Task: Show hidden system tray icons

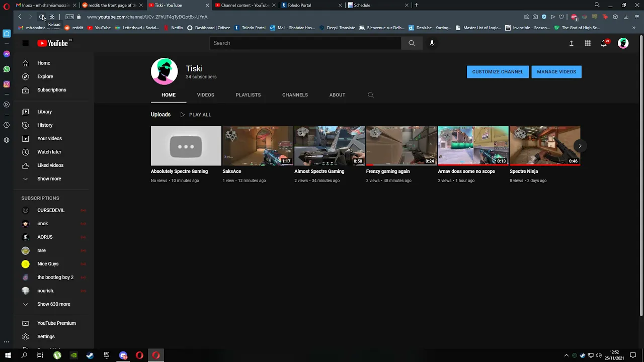Action: (566, 355)
